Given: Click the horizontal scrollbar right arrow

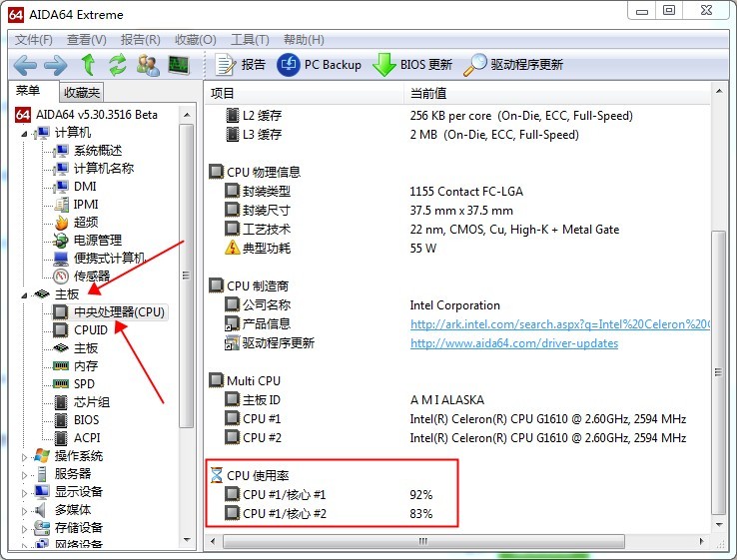Looking at the screenshot, I should 701,542.
